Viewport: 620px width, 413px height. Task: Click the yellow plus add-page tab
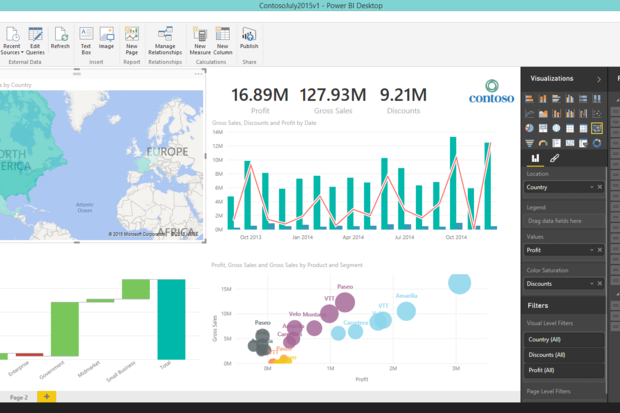(x=47, y=397)
